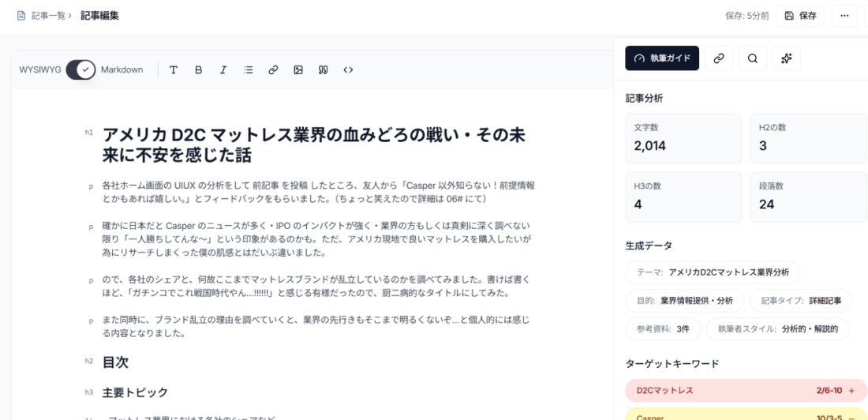Viewport: 868px width, 420px height.
Task: Click the text heading format icon
Action: click(174, 69)
